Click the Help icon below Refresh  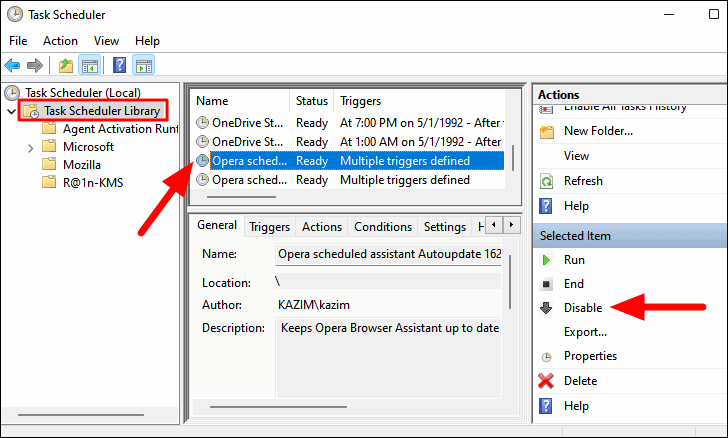[x=546, y=206]
